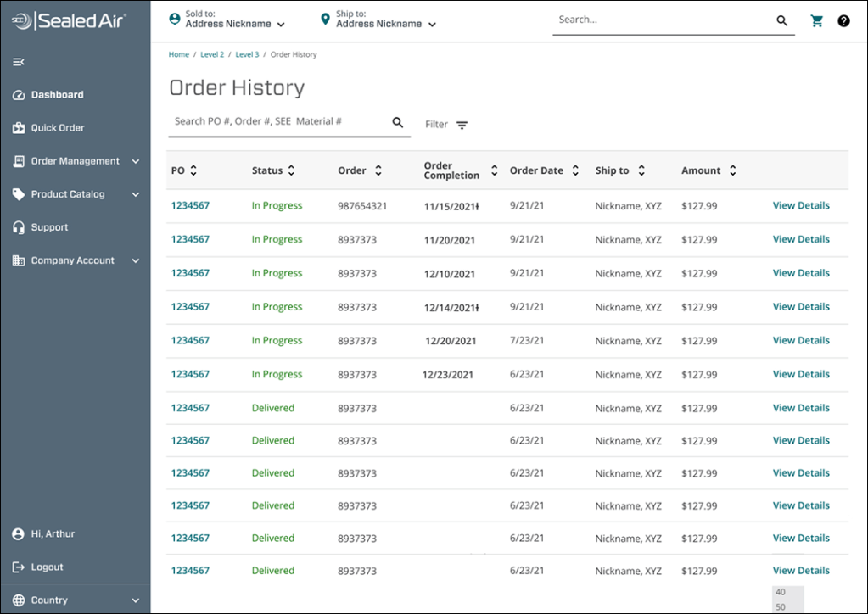Screen dimensions: 868x614
Task: Open the help question mark icon
Action: point(843,21)
